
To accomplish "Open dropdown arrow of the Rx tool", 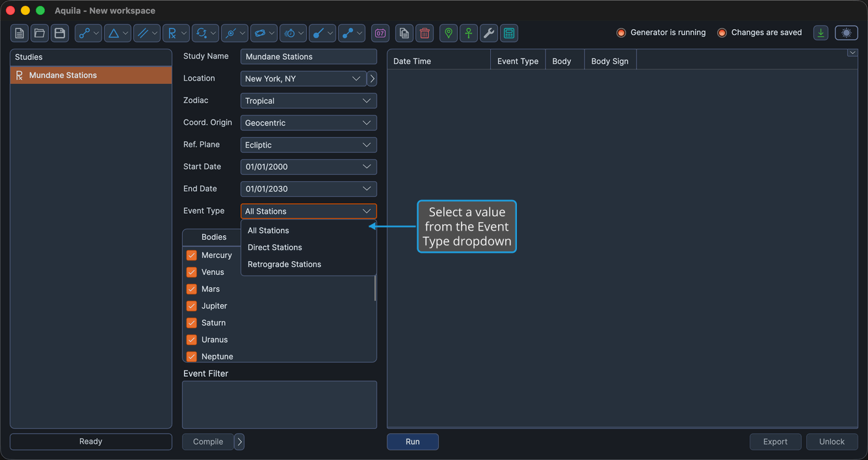I will coord(184,33).
